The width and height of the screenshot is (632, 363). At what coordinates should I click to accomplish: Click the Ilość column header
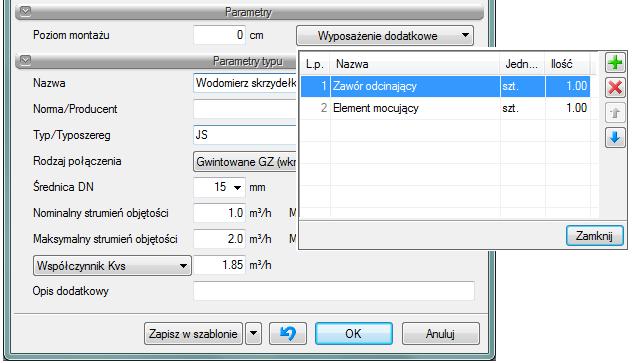pos(568,64)
